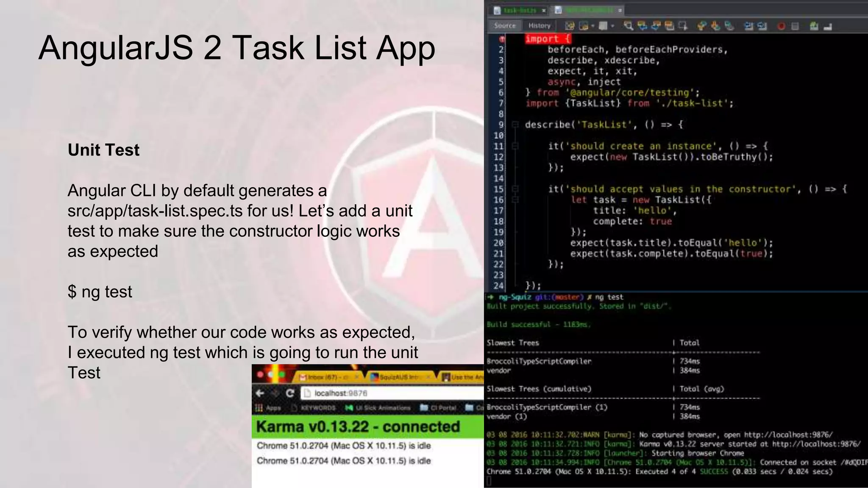Click the Find Previous Occurrence icon
Viewport: 868px width, 488px height.
(643, 26)
